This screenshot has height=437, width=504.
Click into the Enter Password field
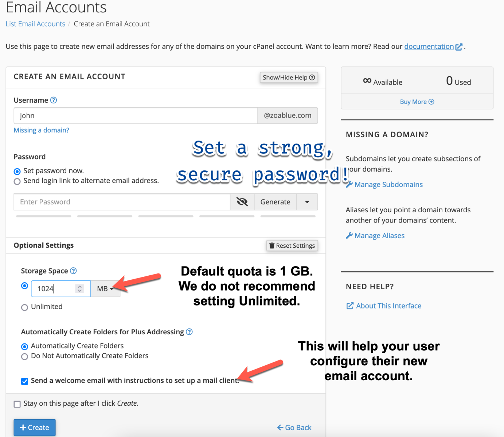(x=122, y=202)
